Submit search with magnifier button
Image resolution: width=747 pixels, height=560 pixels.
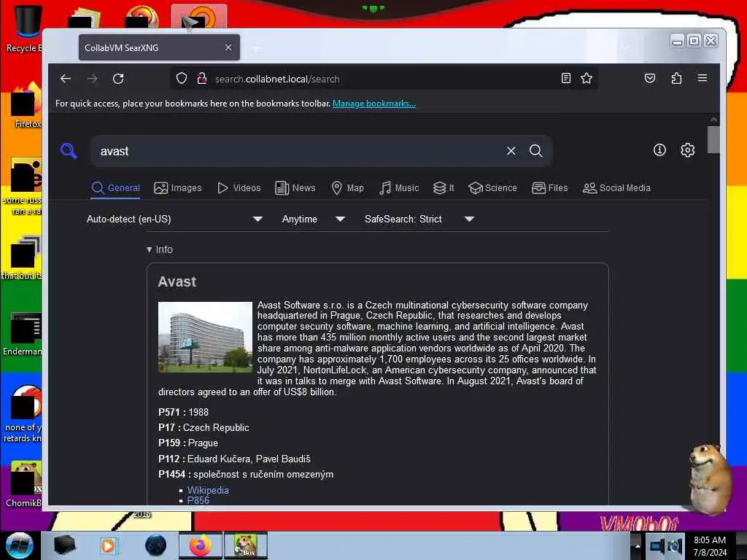pyautogui.click(x=536, y=151)
